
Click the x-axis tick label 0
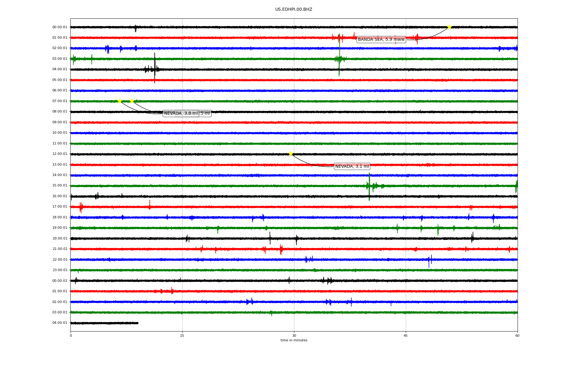click(x=71, y=335)
